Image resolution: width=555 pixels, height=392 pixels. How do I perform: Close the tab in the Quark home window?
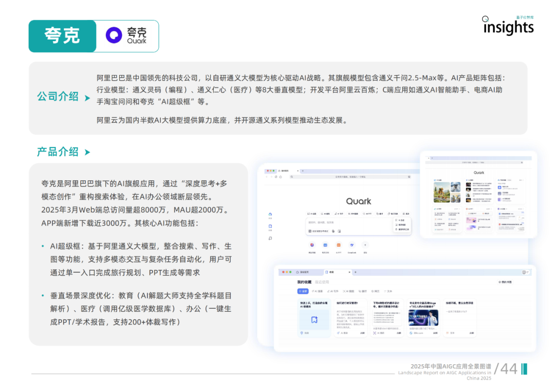coord(298,171)
